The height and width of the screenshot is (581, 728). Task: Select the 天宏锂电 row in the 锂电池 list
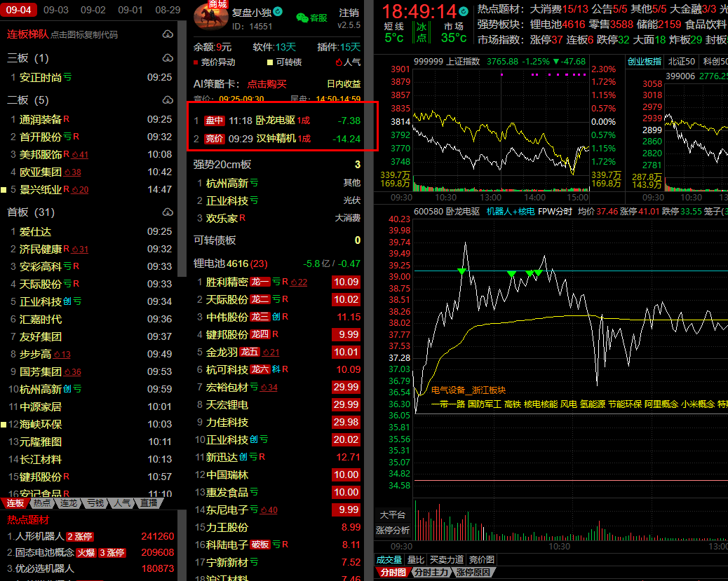point(278,404)
